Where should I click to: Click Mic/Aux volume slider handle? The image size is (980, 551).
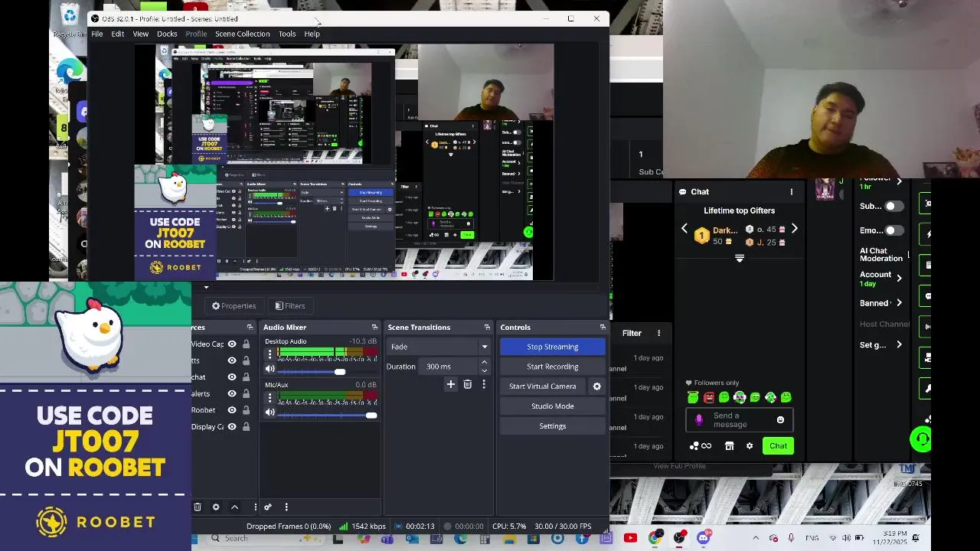[x=371, y=415]
